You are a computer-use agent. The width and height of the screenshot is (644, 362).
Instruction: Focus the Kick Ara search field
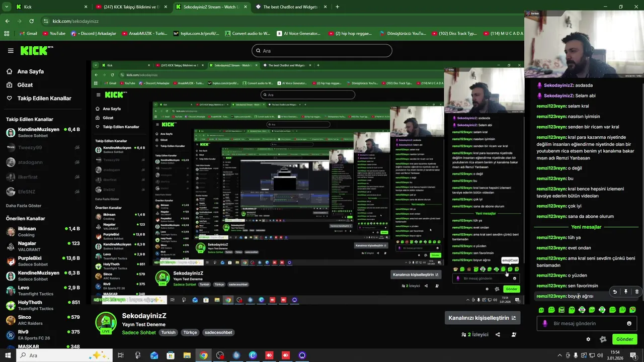point(322,51)
